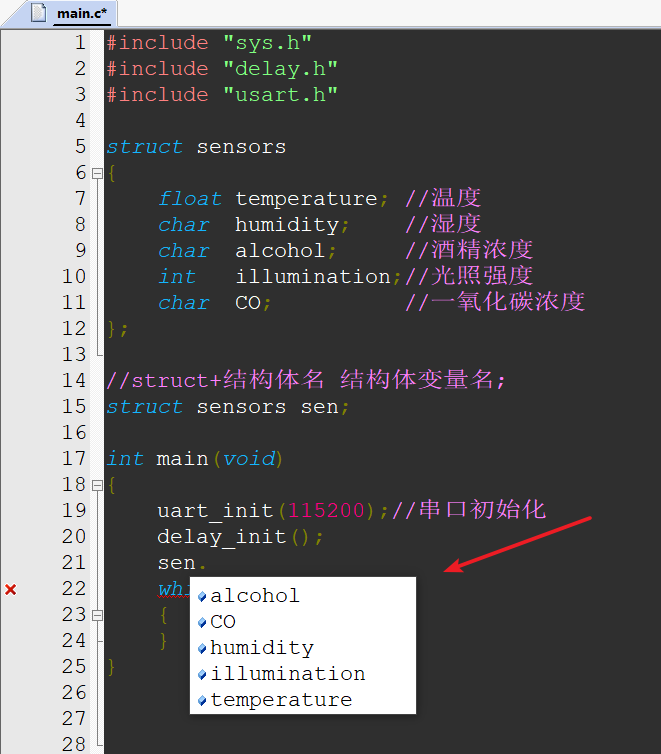Click the "delay.h" include string
661x754 pixels.
coord(281,69)
